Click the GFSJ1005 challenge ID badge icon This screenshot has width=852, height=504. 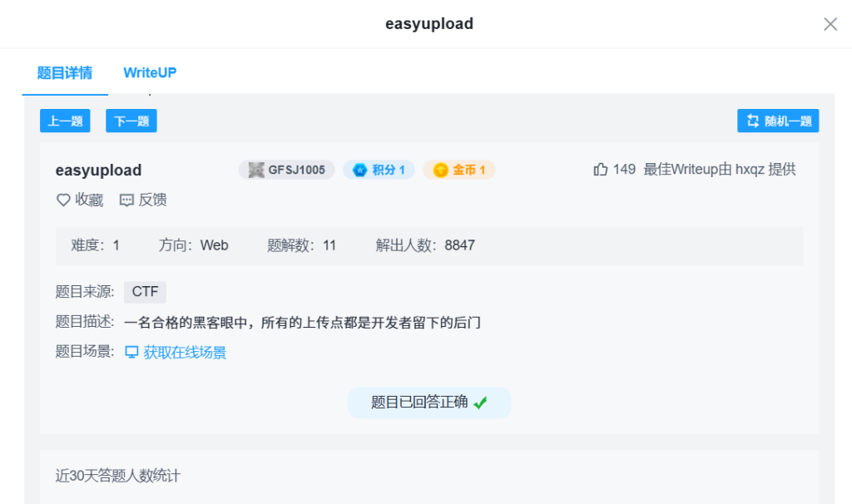tap(255, 170)
